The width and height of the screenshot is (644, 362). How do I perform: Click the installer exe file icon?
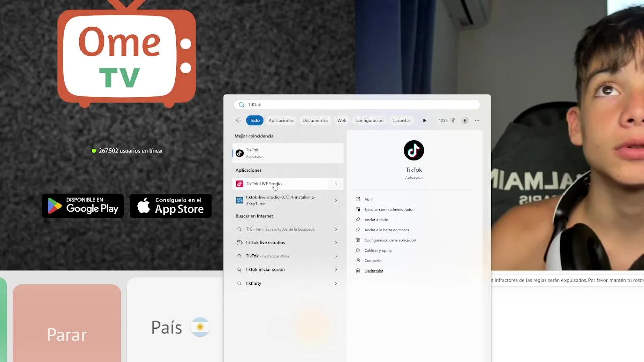coord(239,200)
